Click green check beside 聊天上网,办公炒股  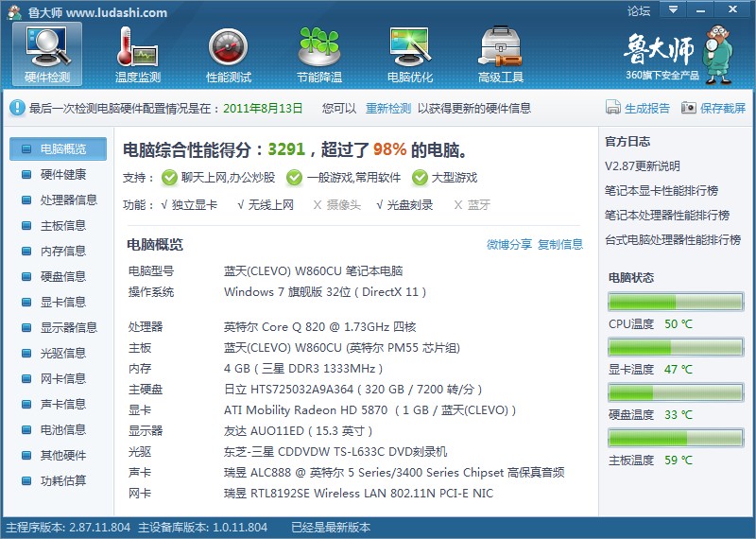click(169, 178)
